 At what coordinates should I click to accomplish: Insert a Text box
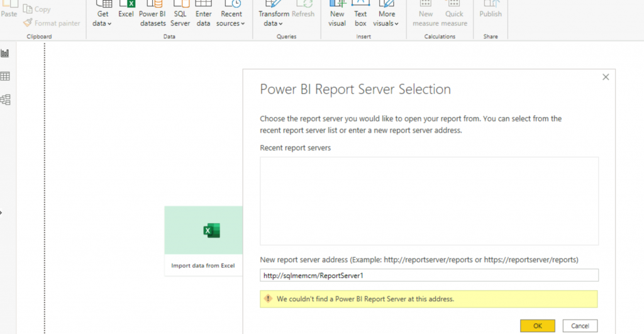point(360,14)
